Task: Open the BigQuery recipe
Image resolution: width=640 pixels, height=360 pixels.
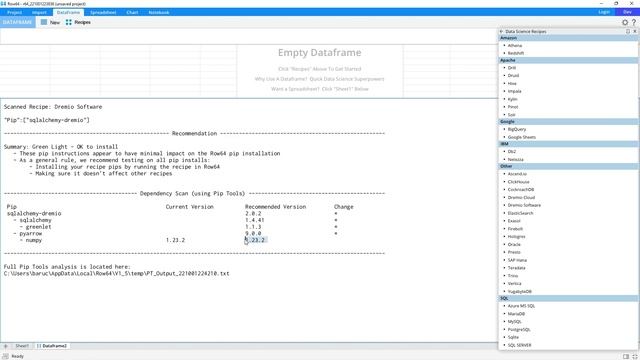Action: point(517,129)
